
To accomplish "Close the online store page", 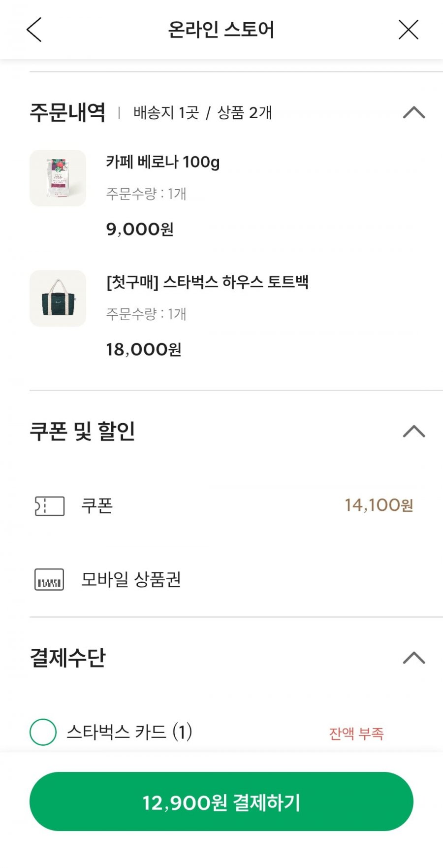I will [408, 30].
